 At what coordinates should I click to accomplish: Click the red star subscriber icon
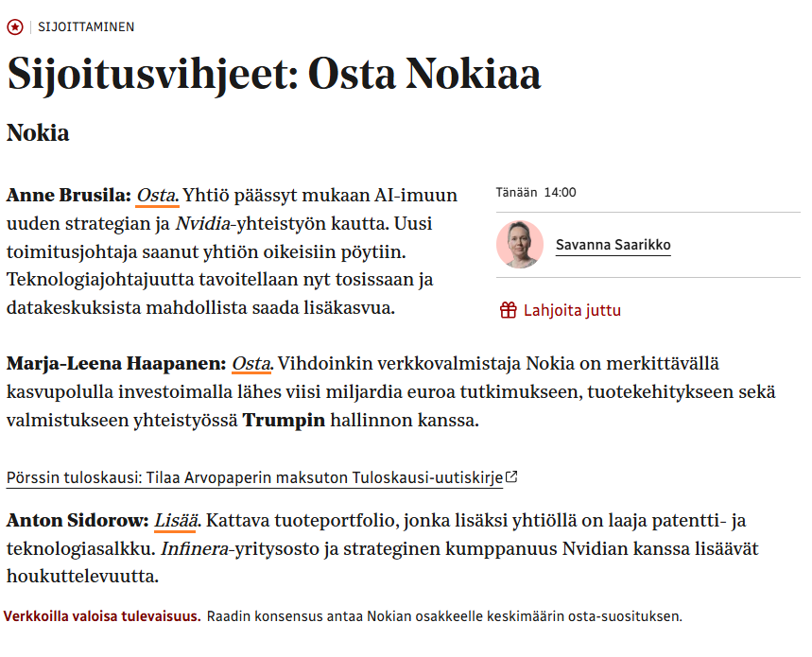tap(14, 26)
